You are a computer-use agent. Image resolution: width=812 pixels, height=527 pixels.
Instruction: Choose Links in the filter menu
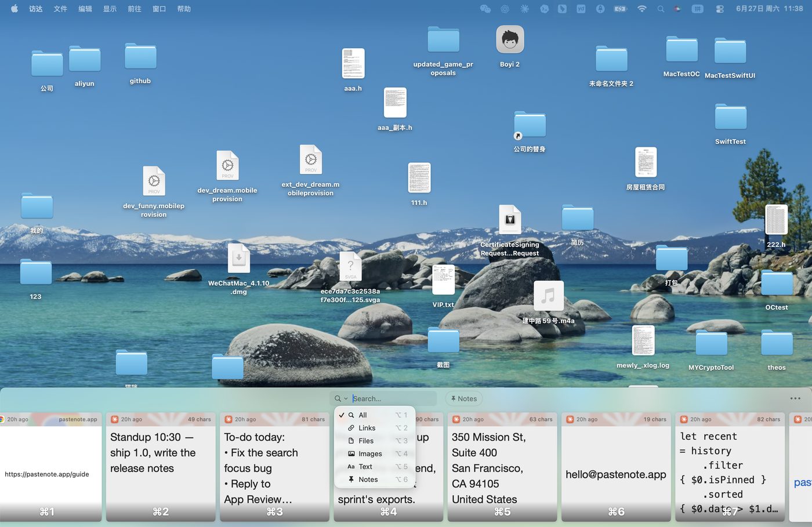point(375,428)
